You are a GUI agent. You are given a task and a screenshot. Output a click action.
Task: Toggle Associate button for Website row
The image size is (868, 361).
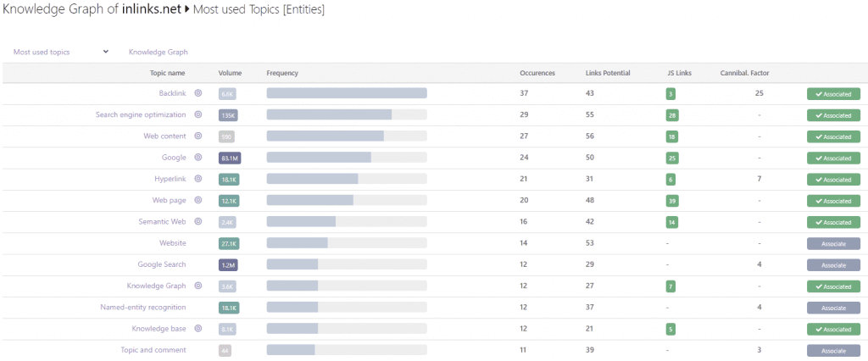click(833, 243)
